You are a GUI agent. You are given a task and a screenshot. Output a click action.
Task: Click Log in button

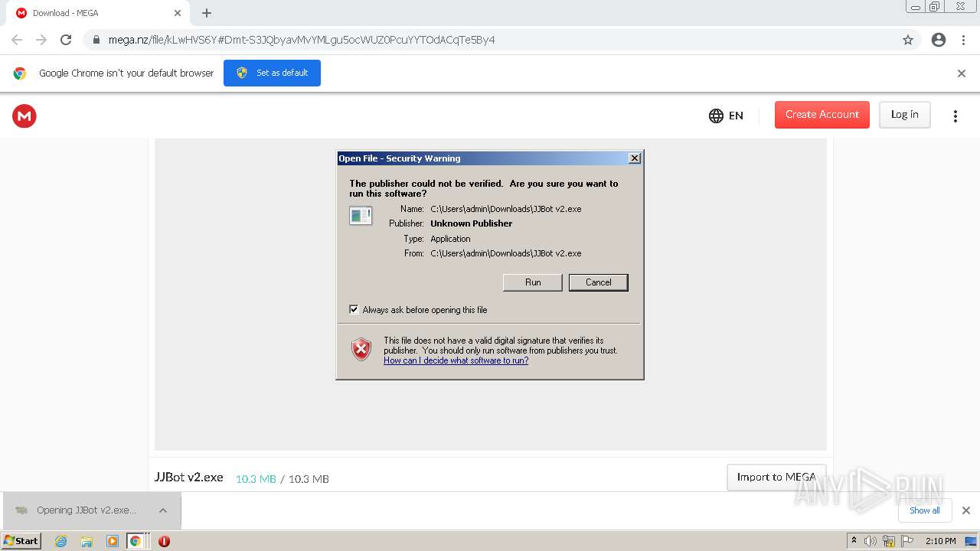pos(904,115)
